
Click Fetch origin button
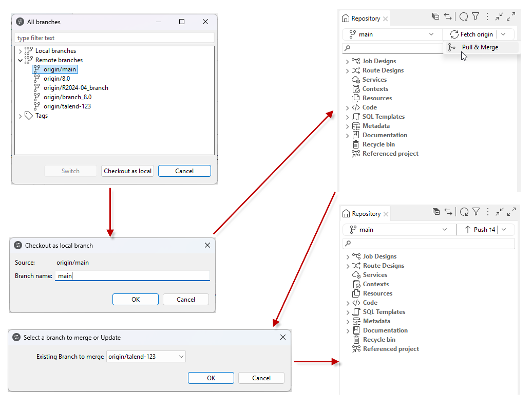coord(471,34)
